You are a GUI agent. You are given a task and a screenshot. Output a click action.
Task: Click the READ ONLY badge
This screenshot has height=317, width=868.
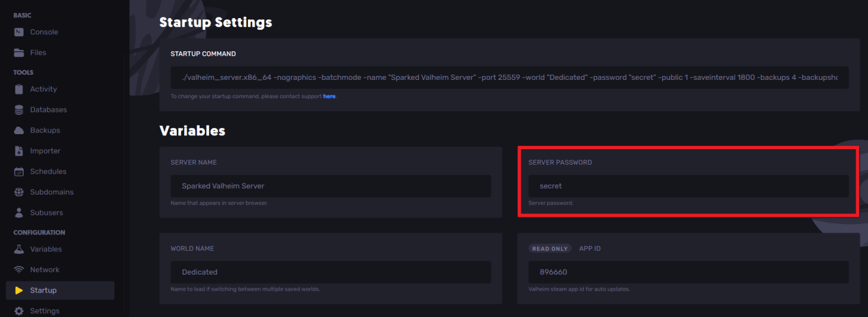click(550, 248)
